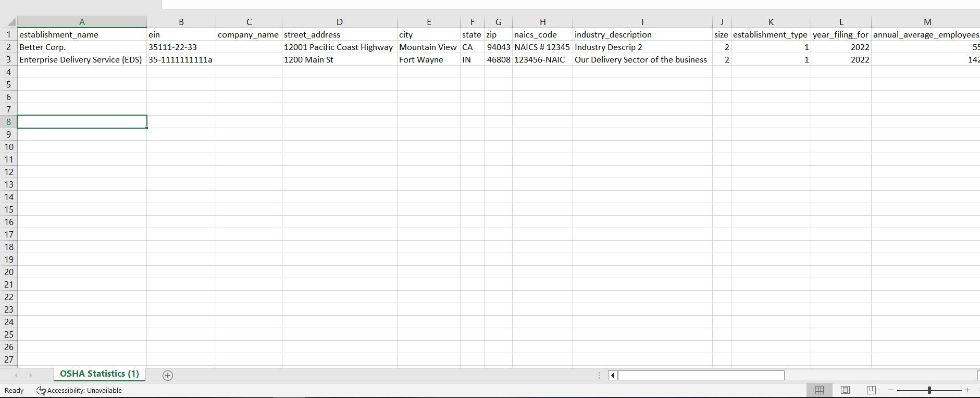Click the zoom slider handle
This screenshot has width=980, height=398.
pos(929,390)
